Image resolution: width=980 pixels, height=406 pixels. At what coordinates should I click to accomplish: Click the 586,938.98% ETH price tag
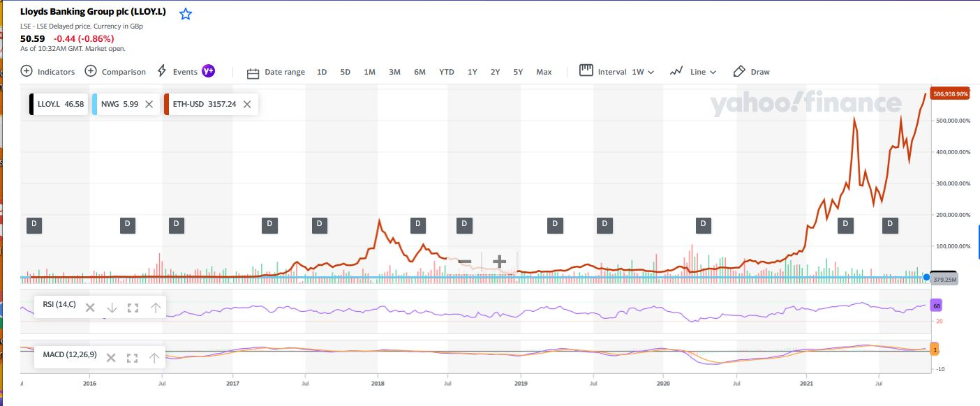[x=951, y=93]
